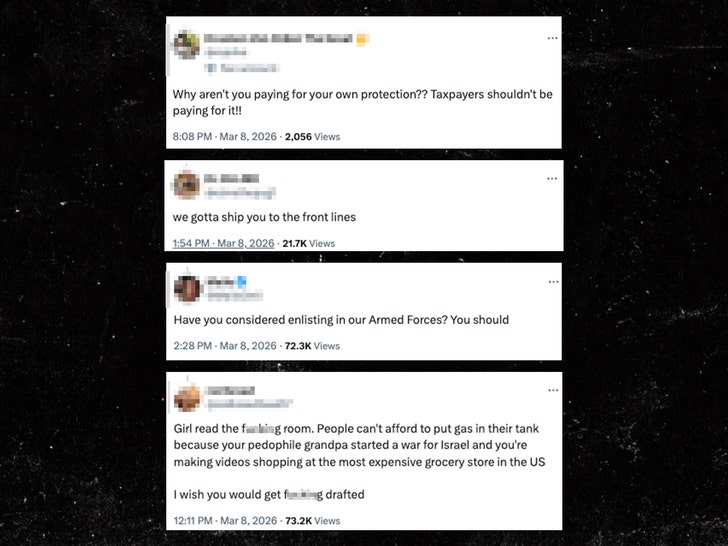Click the 73.2K Views count
The height and width of the screenshot is (546, 728).
pos(312,520)
